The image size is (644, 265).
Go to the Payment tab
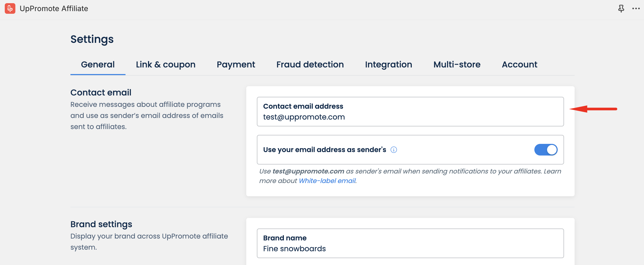[236, 65]
